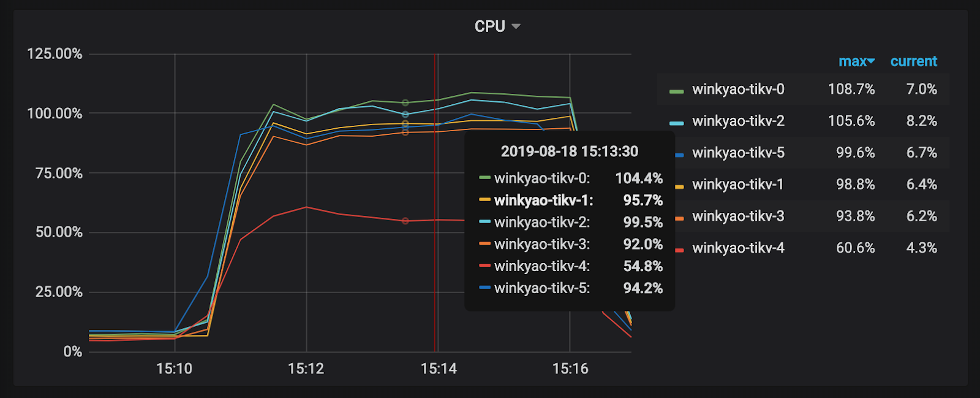This screenshot has width=980, height=398.
Task: Click winkyao-tikv-4 legend label
Action: (737, 248)
